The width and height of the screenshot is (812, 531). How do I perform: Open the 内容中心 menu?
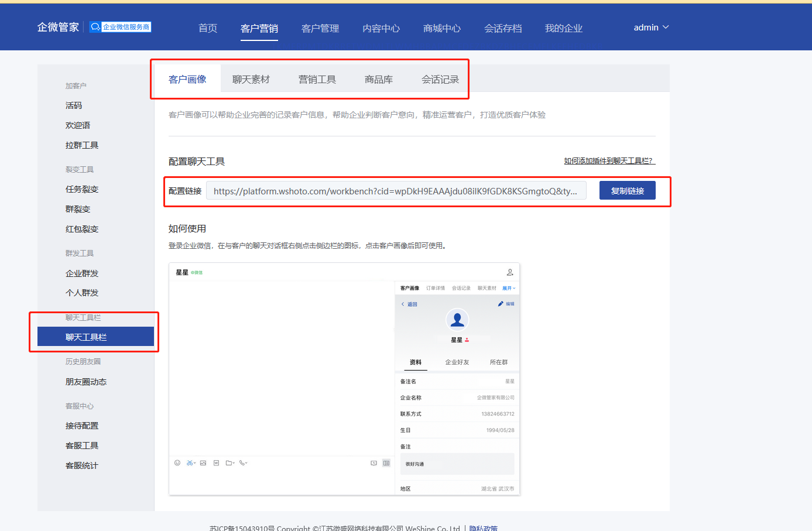click(x=381, y=28)
